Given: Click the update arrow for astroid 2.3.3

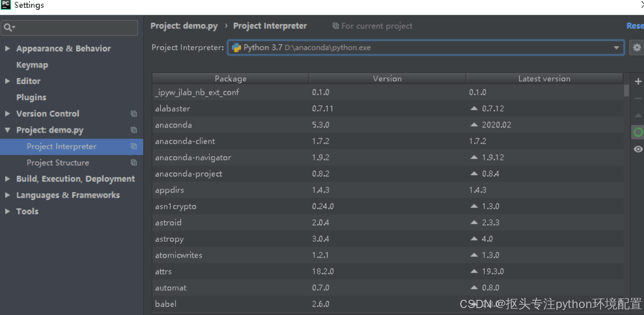Looking at the screenshot, I should click(474, 222).
